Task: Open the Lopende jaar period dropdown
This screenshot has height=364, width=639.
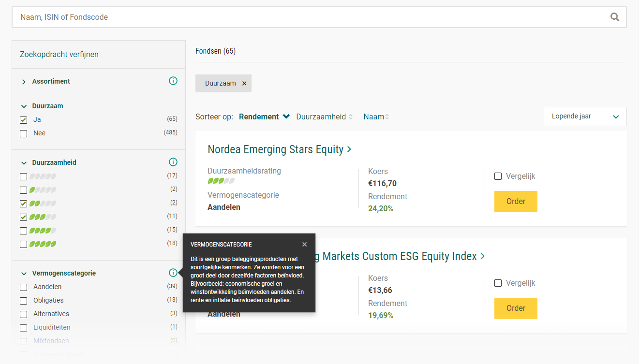Action: click(x=585, y=116)
